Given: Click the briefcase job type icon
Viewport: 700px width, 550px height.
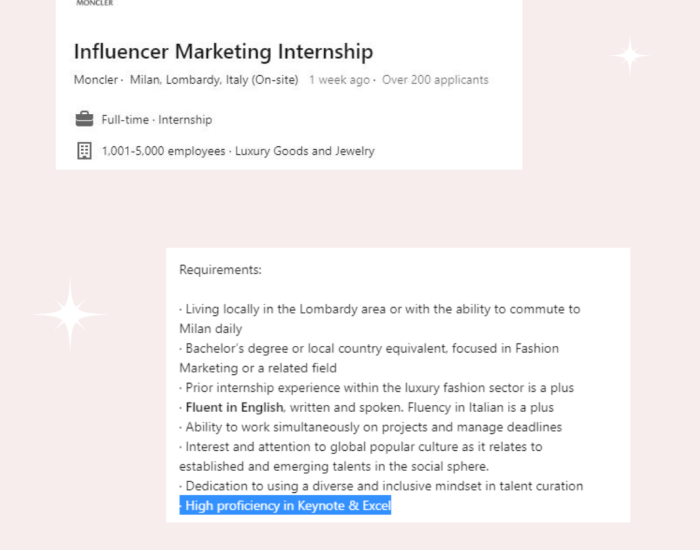Looking at the screenshot, I should (84, 119).
